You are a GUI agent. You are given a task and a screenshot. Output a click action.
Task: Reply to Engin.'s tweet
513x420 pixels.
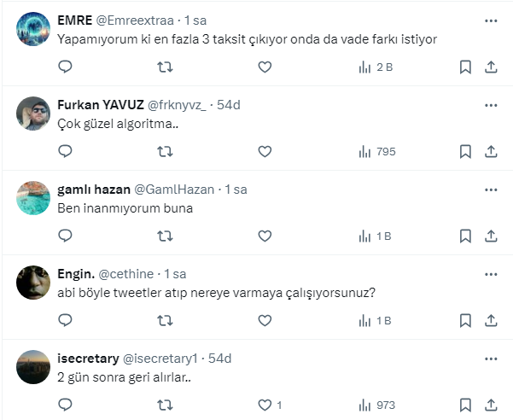tap(65, 320)
